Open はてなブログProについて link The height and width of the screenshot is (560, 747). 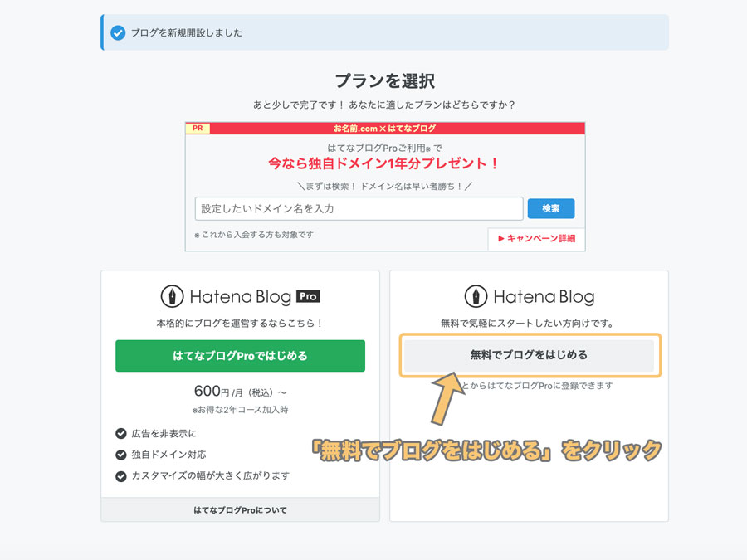[x=240, y=510]
